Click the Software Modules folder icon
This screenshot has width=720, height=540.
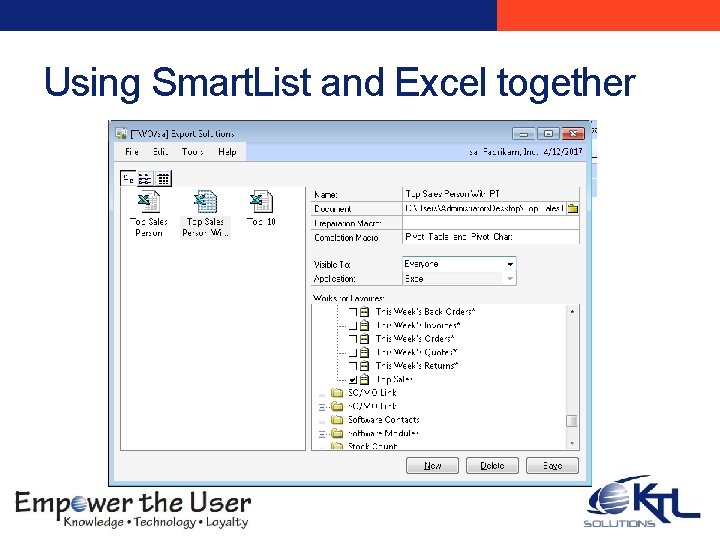pyautogui.click(x=338, y=433)
